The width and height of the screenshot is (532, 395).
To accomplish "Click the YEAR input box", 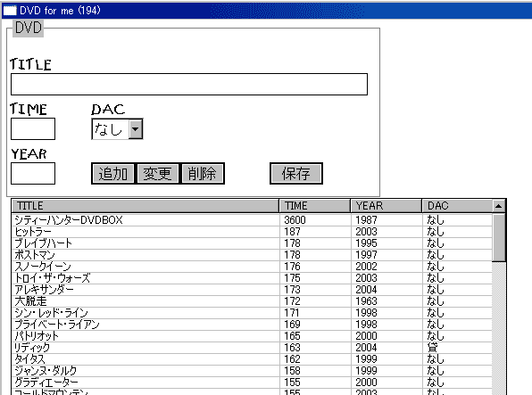I will click(x=33, y=174).
